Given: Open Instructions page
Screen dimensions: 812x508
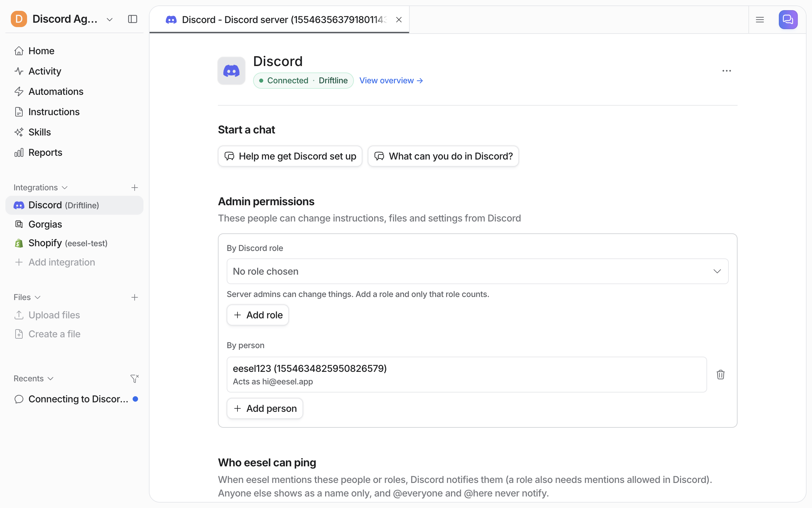Looking at the screenshot, I should click(74, 112).
